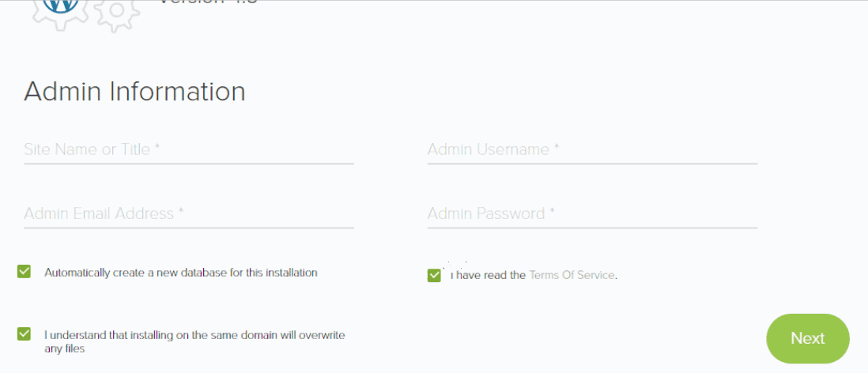Focus the Admin Password field

[x=591, y=213]
